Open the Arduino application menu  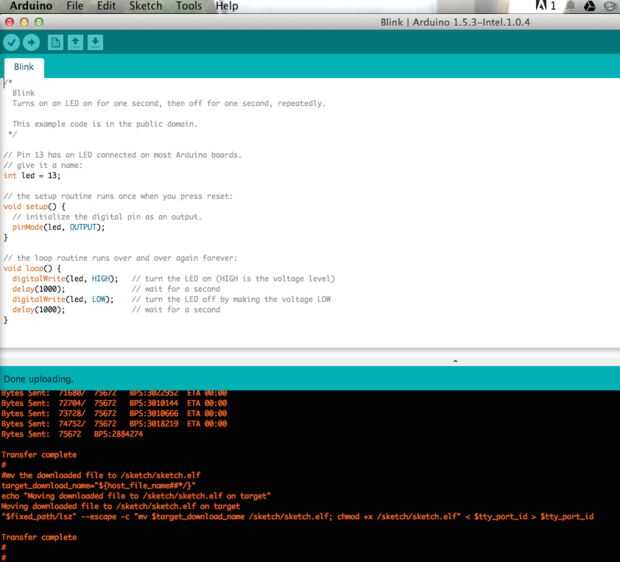[x=31, y=6]
